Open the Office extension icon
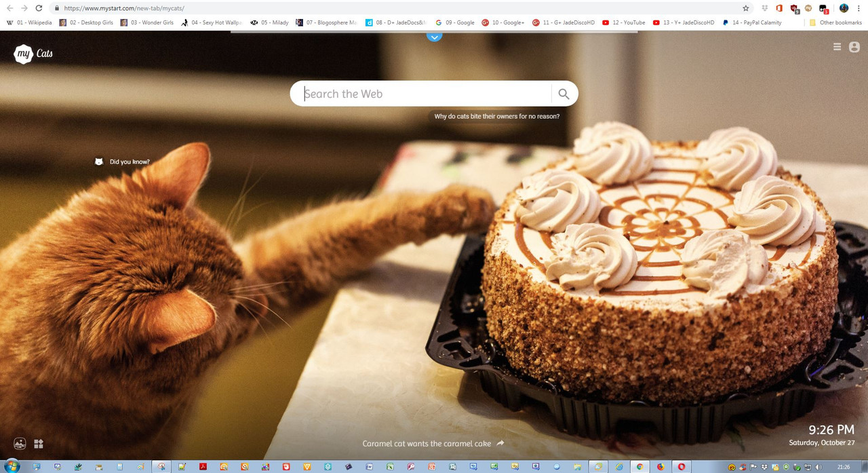The image size is (868, 473). (779, 8)
